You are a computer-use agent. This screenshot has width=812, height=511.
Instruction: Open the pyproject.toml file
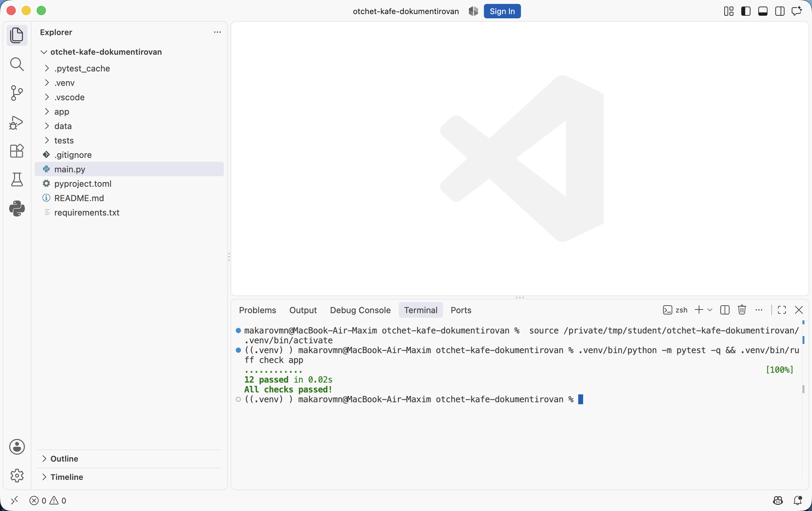[x=129, y=183]
